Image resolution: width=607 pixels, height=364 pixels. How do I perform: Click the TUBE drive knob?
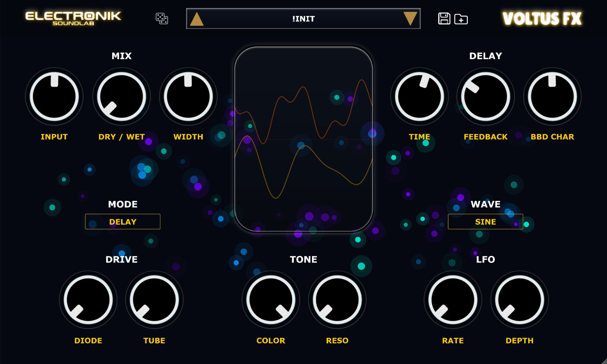(x=154, y=300)
